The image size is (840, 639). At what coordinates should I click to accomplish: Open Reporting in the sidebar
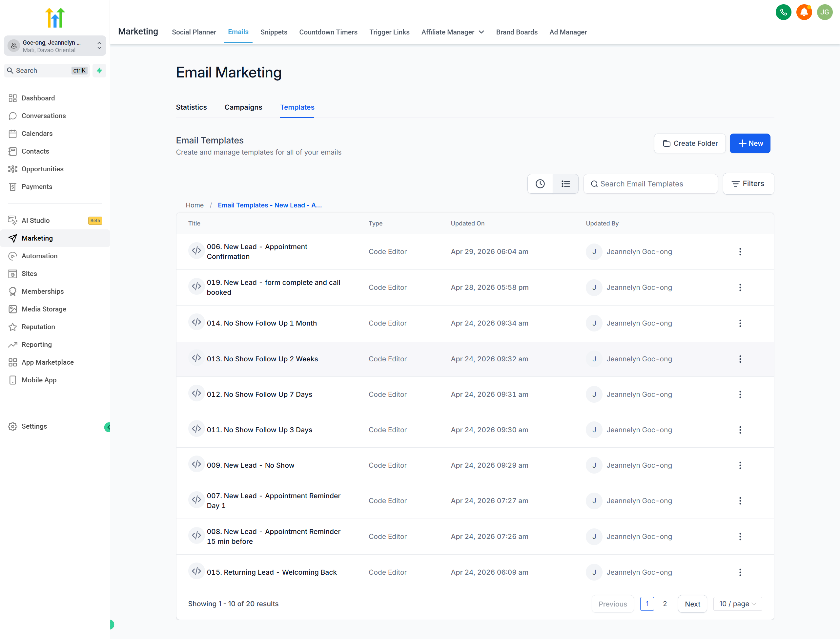(55, 345)
